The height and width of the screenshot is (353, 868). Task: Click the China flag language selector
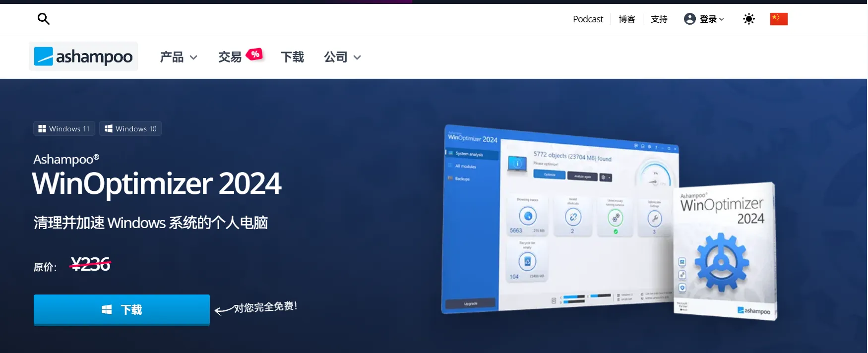(778, 19)
